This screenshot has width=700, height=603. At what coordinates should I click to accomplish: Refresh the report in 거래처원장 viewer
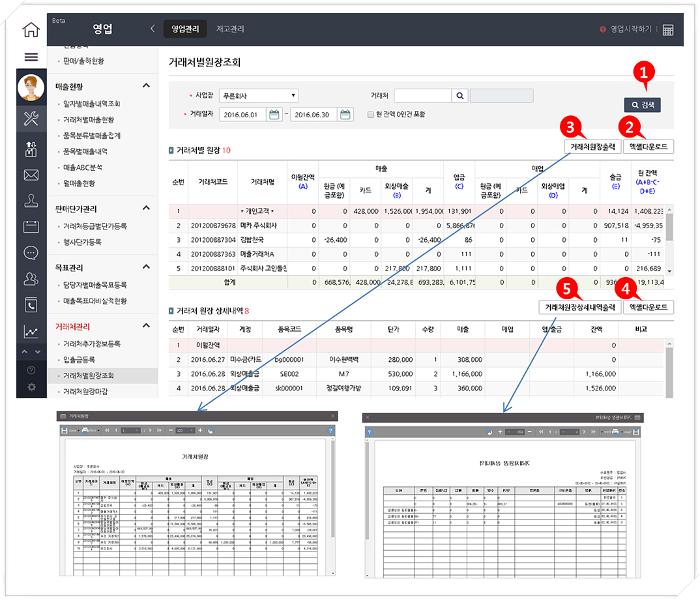pos(211,431)
